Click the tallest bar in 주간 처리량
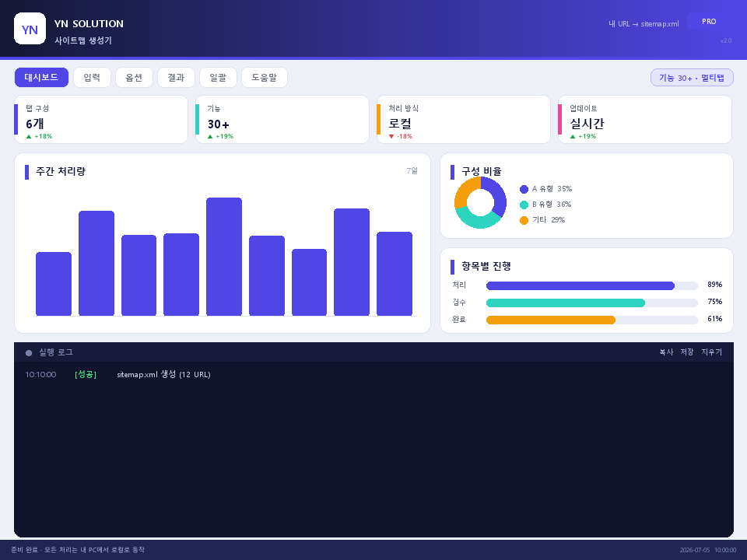 point(224,257)
